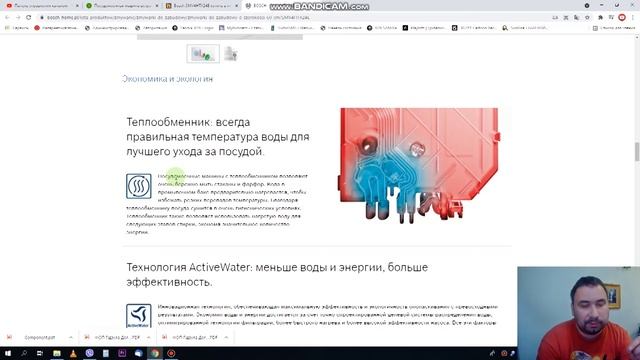
Task: Go back to the previous page
Action: click(x=7, y=18)
